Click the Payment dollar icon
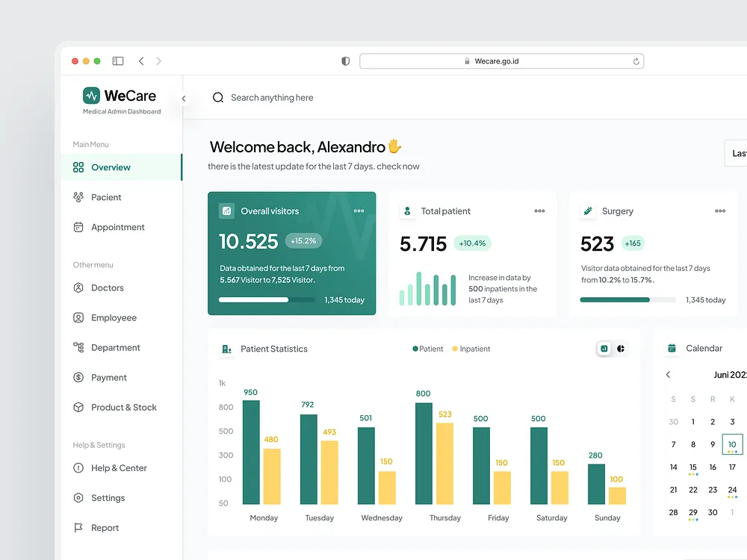Viewport: 747px width, 560px height. coord(78,377)
